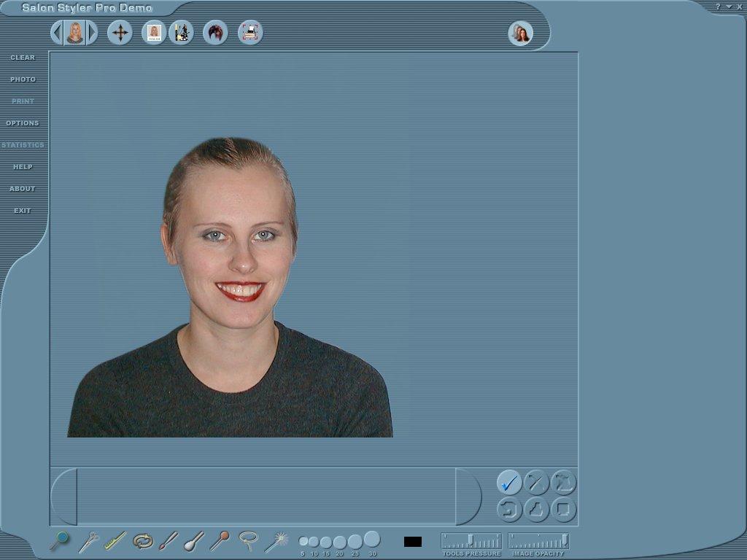Choose the 20 size brush circle
Screen dimensions: 747x560
point(339,542)
